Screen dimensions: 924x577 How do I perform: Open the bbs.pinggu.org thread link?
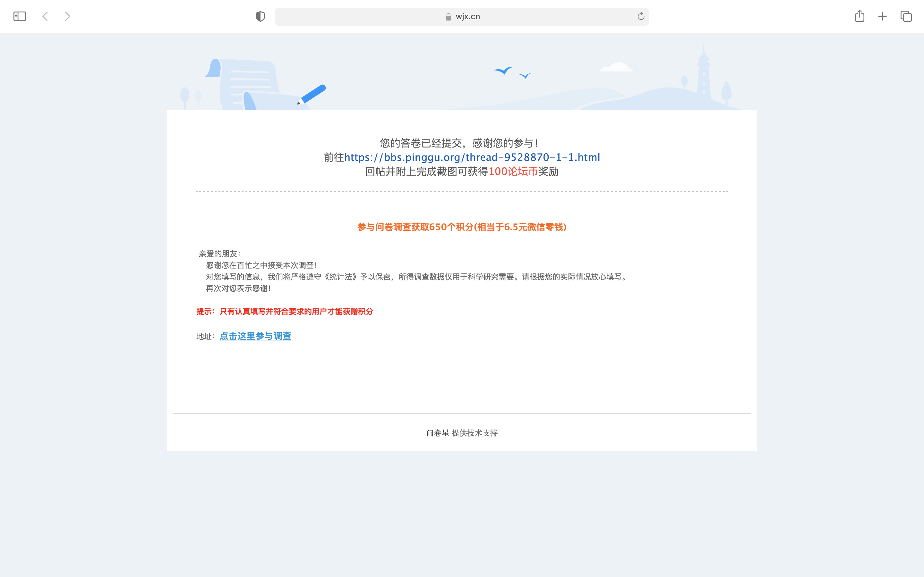point(472,157)
